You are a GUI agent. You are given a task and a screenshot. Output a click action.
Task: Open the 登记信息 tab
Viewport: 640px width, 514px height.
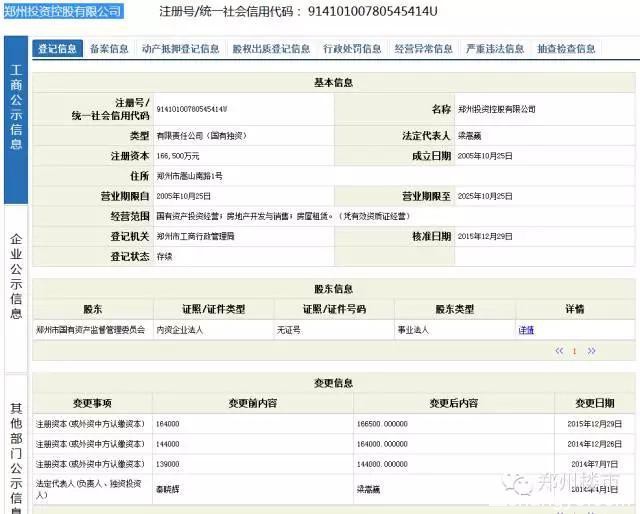57,49
